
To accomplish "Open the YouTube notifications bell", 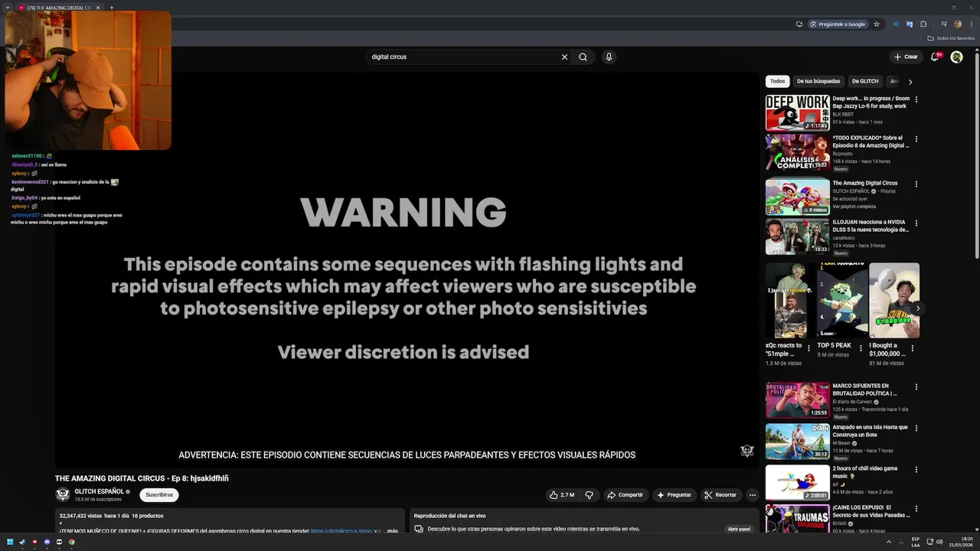I will tap(935, 57).
